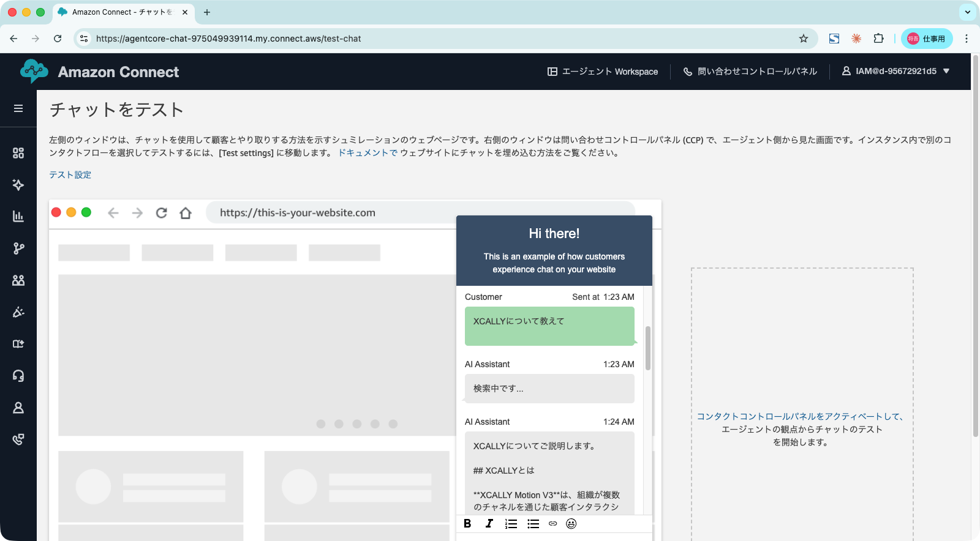Image resolution: width=980 pixels, height=541 pixels.
Task: Open the analytics bar chart sidebar icon
Action: point(18,217)
